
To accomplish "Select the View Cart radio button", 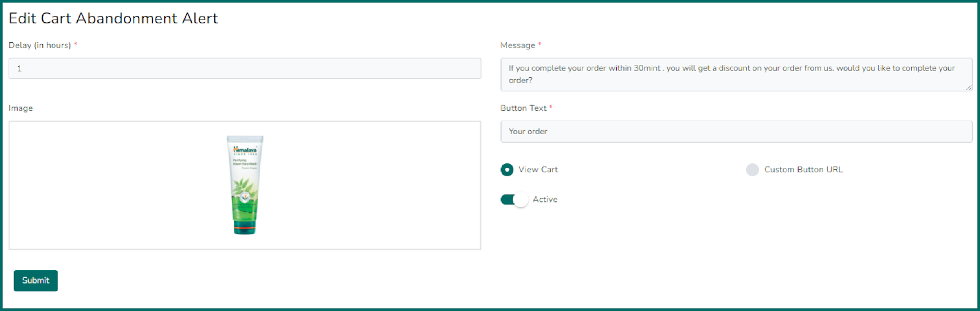I will tap(507, 170).
